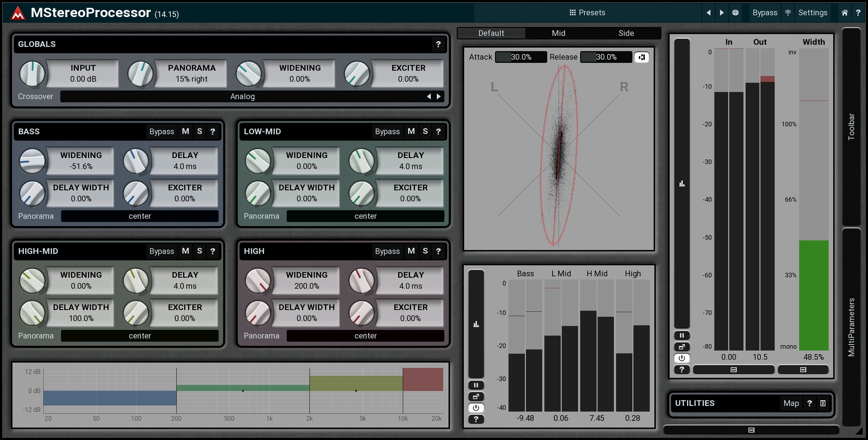Open the Globals help question mark
Image resolution: width=868 pixels, height=440 pixels.
tap(438, 44)
